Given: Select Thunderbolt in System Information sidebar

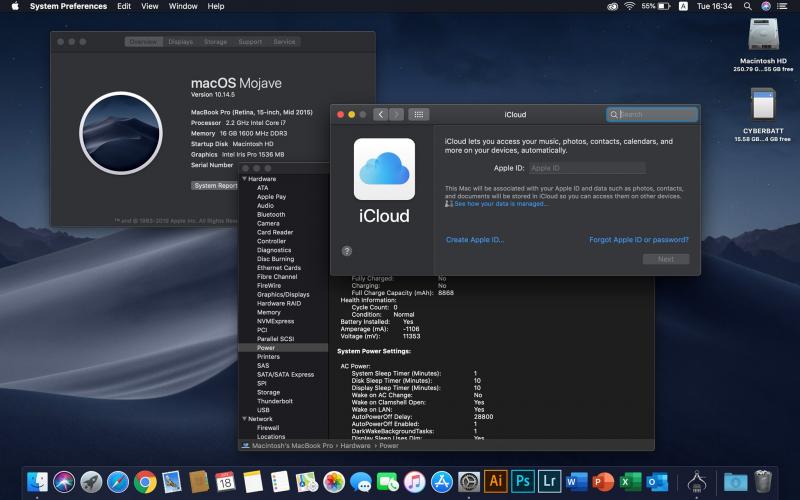Looking at the screenshot, I should [275, 401].
